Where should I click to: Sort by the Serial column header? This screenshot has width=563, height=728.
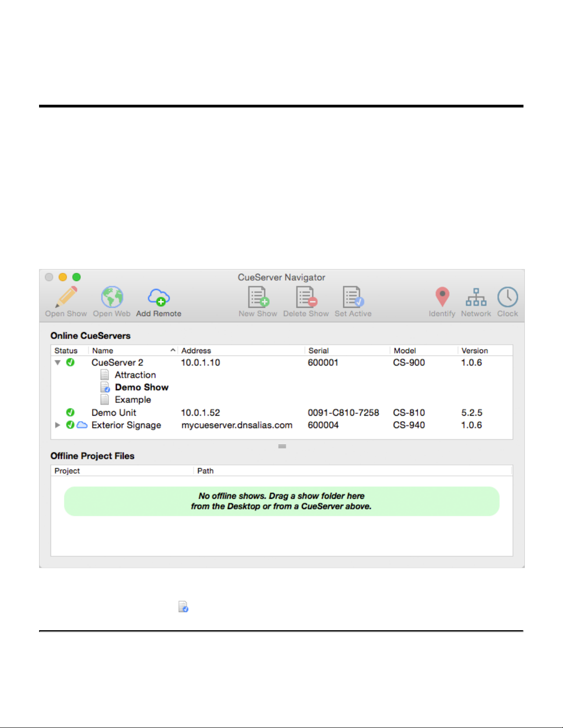[347, 350]
